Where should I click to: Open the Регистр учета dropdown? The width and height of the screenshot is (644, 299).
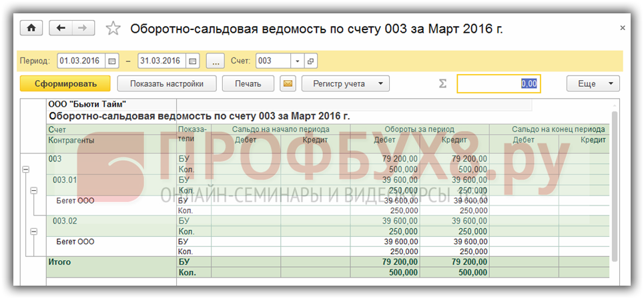coord(346,84)
